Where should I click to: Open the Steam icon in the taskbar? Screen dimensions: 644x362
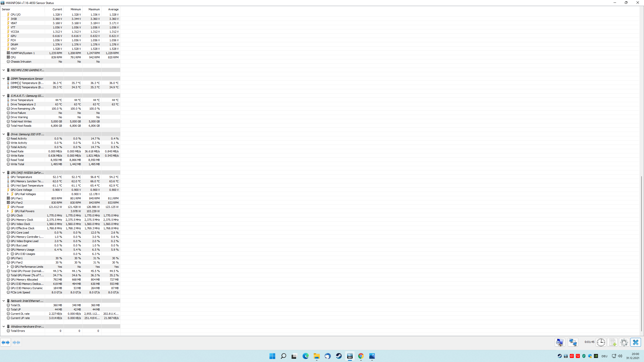pyautogui.click(x=338, y=356)
